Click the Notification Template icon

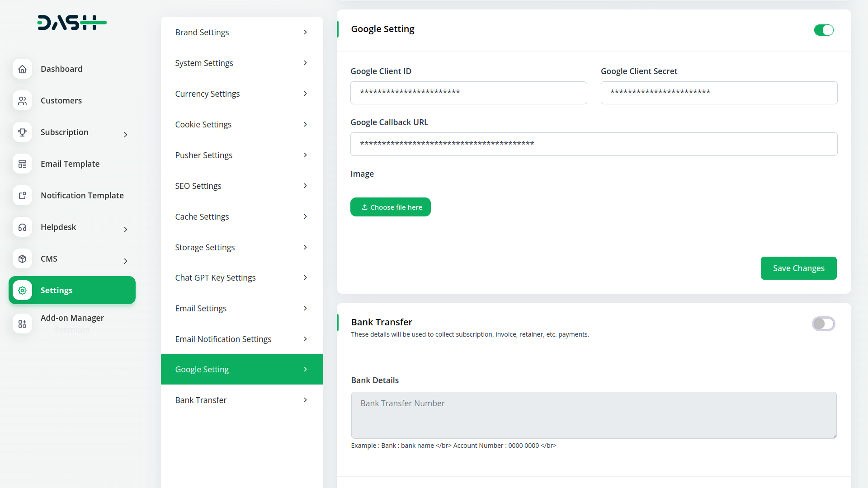coord(22,196)
